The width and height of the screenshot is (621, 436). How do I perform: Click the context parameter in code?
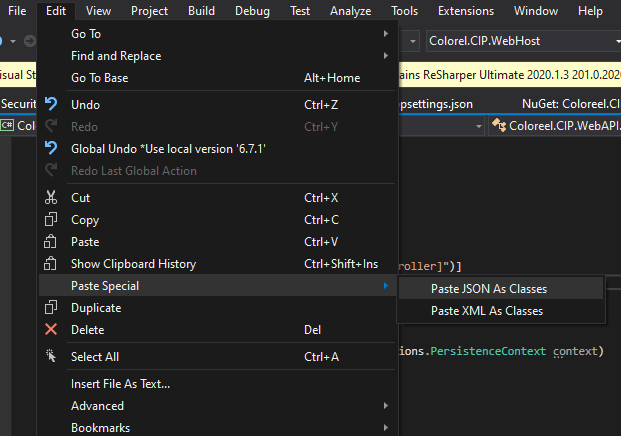[575, 351]
